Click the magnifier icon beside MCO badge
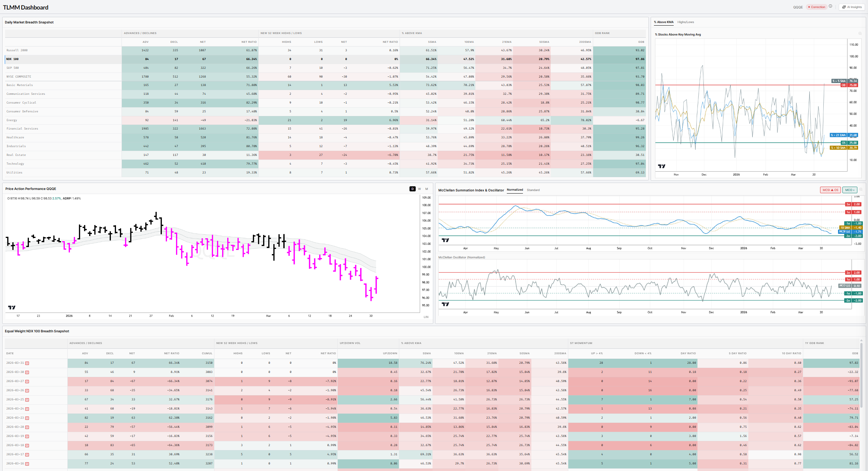This screenshot has height=471, width=868. coord(861,190)
